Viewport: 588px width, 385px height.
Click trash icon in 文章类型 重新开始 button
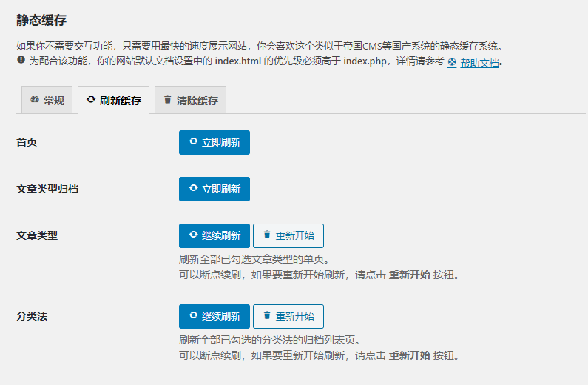267,235
